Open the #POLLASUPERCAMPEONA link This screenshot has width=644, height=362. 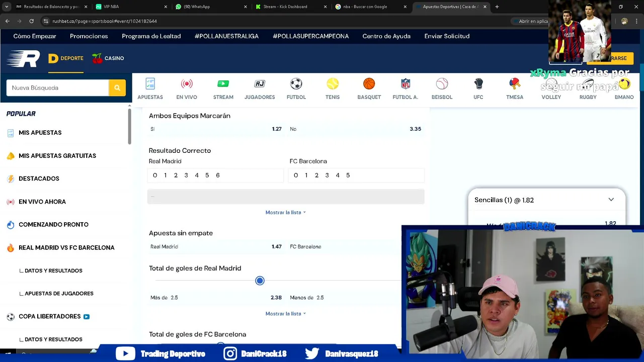[x=310, y=36]
